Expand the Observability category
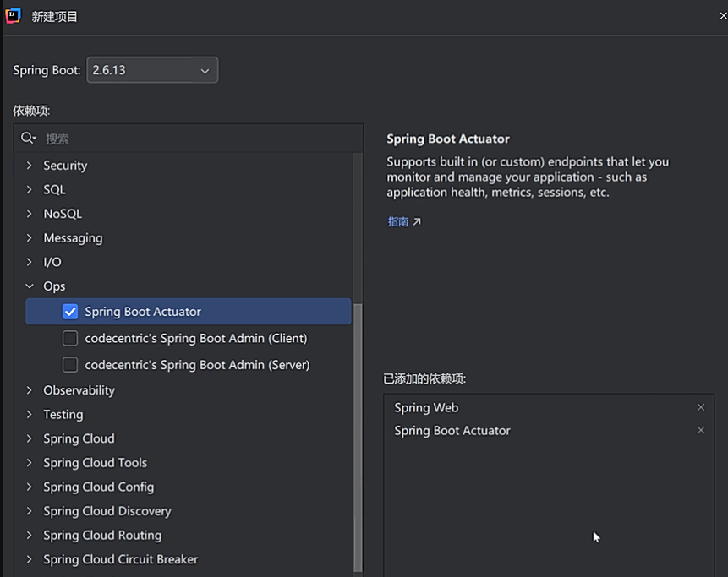This screenshot has height=577, width=728. (30, 390)
